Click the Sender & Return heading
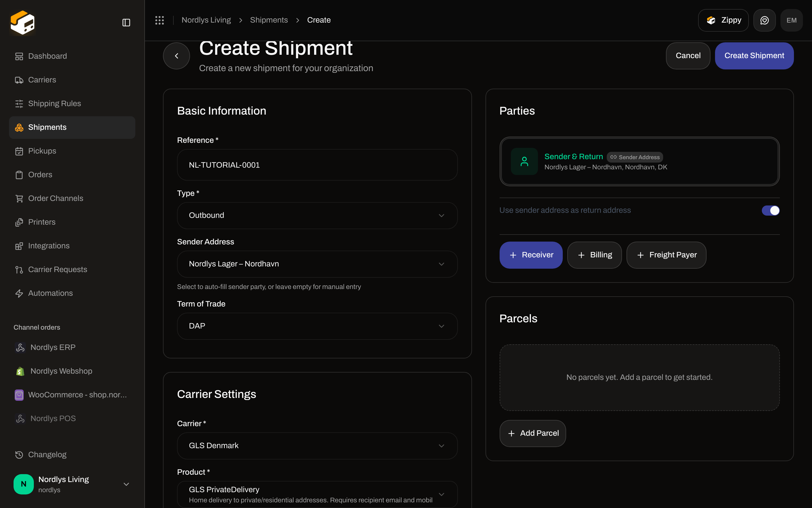 573,157
